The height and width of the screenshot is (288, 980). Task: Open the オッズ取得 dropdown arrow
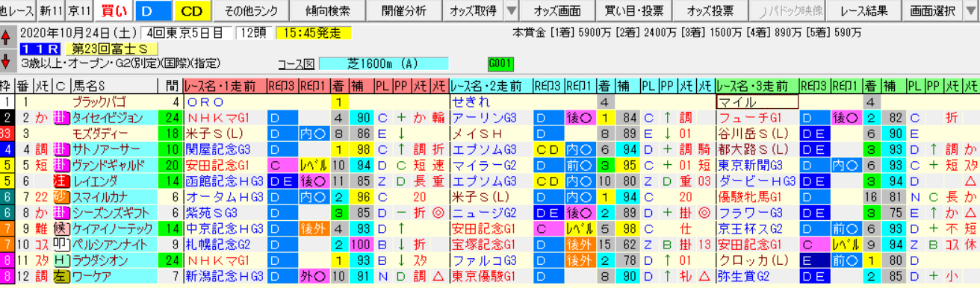[511, 10]
